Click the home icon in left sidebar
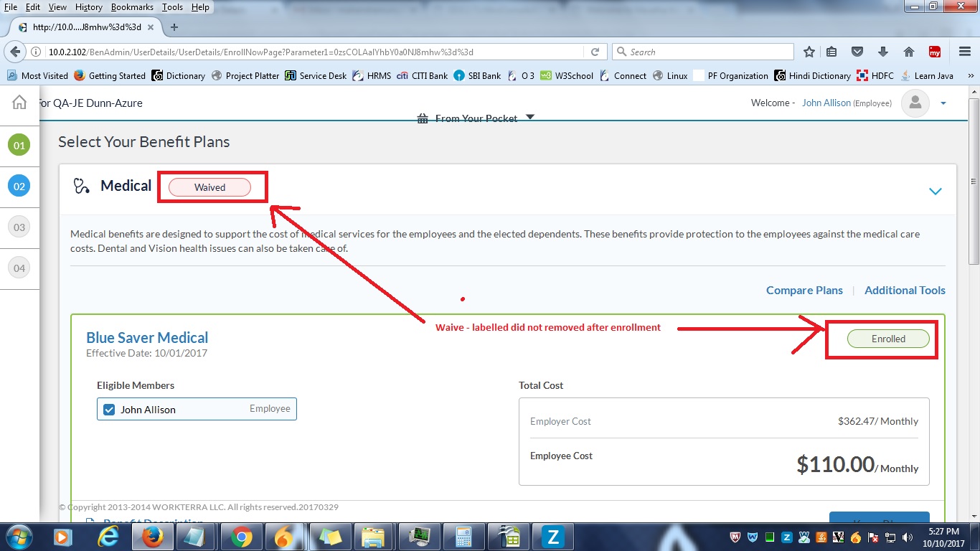980x551 pixels. coord(19,102)
